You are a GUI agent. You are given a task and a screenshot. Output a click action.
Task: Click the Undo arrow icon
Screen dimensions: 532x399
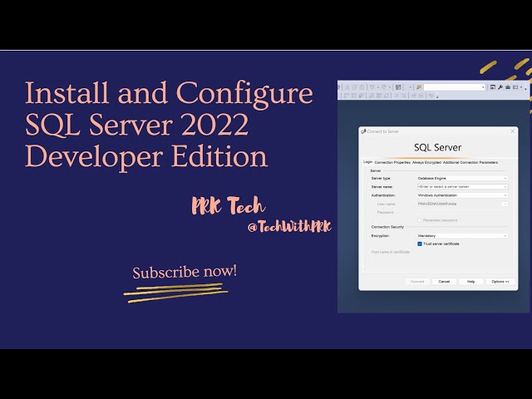tap(372, 87)
